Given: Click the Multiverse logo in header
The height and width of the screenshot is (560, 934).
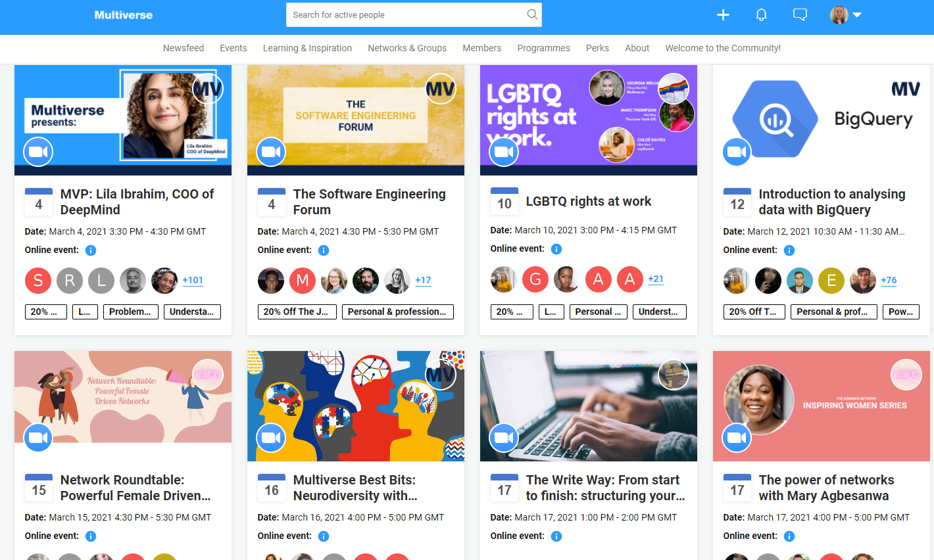Looking at the screenshot, I should (124, 15).
